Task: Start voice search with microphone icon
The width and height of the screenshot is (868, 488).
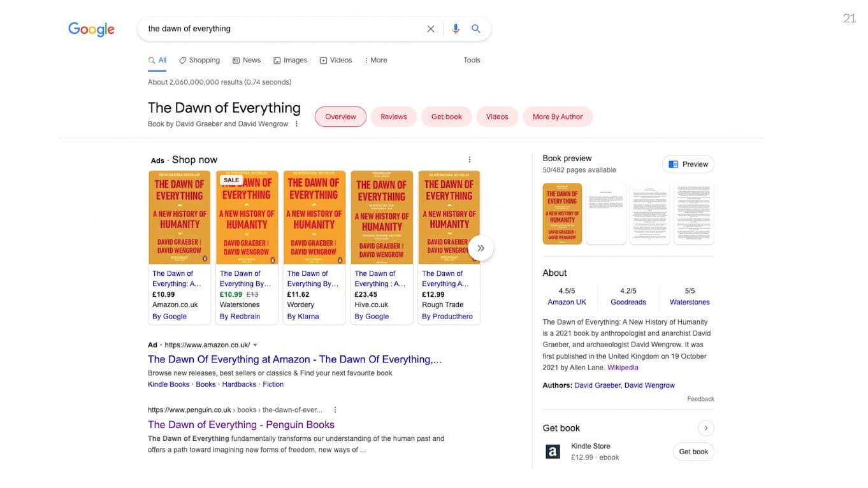Action: [x=456, y=29]
